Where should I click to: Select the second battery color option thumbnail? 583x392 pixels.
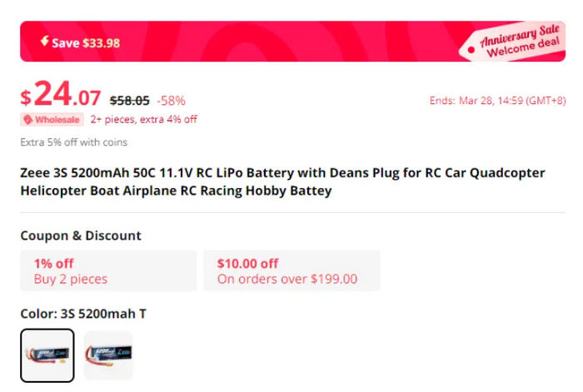point(108,355)
